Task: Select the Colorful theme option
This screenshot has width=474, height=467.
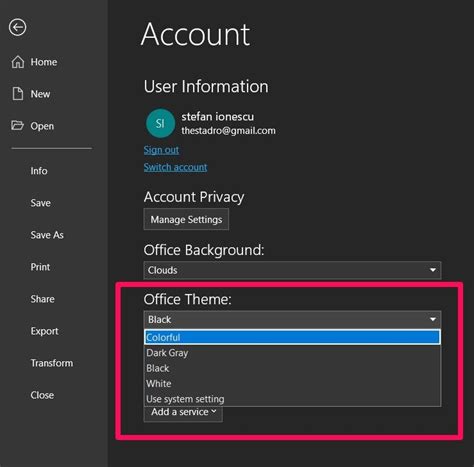Action: (x=292, y=337)
